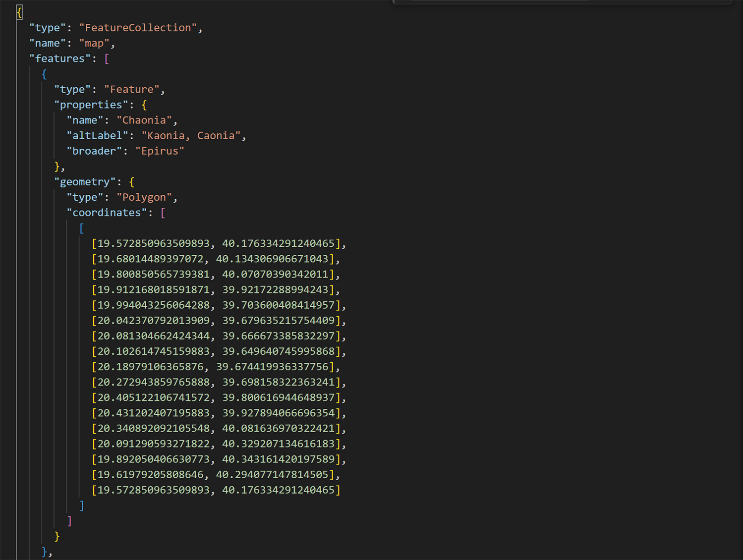Click latitude 40.343161420197589 in the coordinates
The image size is (743, 560).
279,459
